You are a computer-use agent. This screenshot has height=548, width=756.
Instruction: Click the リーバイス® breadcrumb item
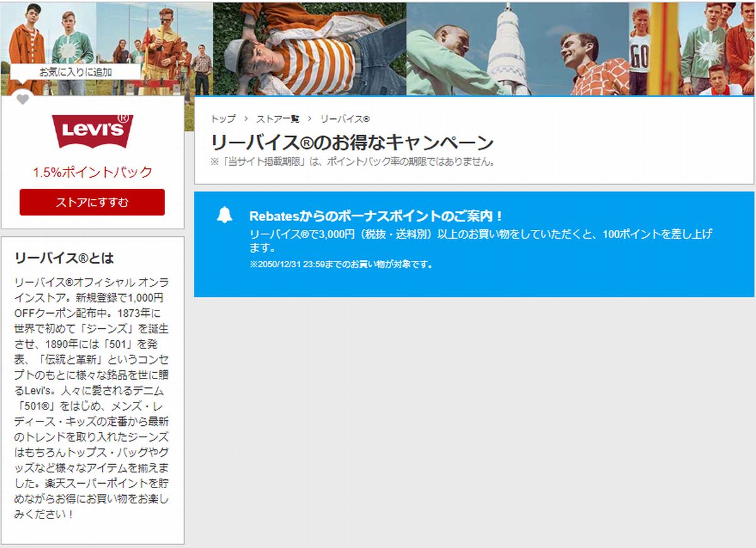[345, 119]
